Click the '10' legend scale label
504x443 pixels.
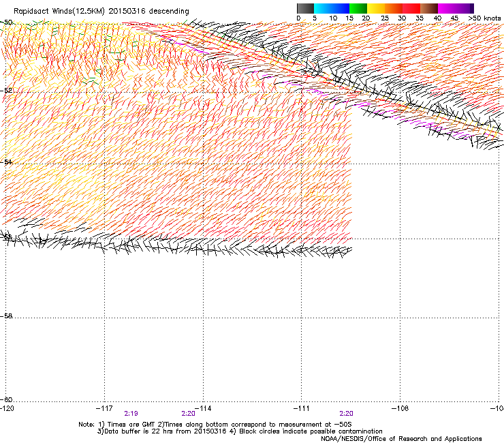[333, 18]
